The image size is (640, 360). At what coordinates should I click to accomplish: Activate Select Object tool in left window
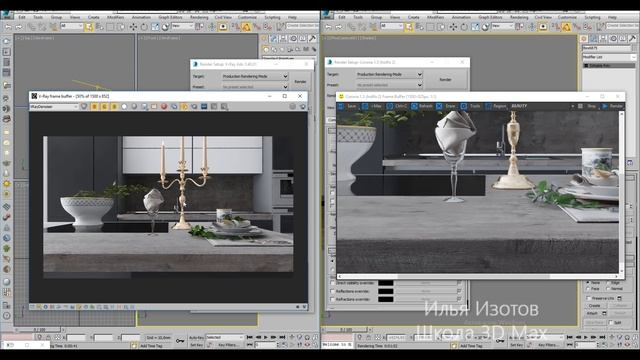89,27
